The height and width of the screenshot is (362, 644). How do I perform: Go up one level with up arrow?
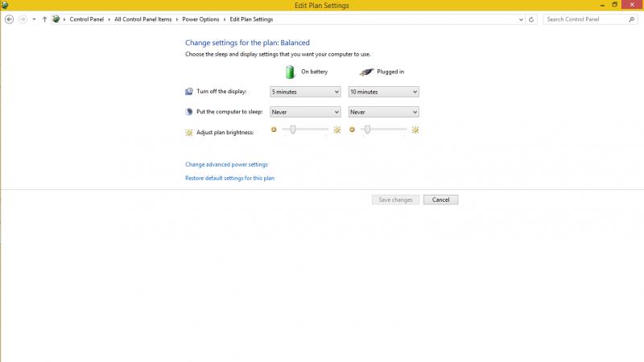point(44,19)
